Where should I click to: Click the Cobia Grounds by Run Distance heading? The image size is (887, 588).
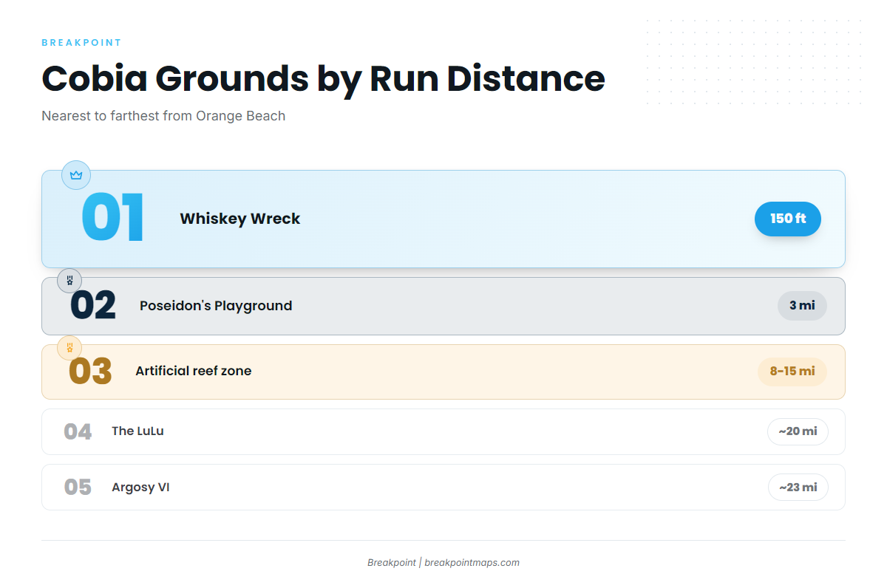323,78
